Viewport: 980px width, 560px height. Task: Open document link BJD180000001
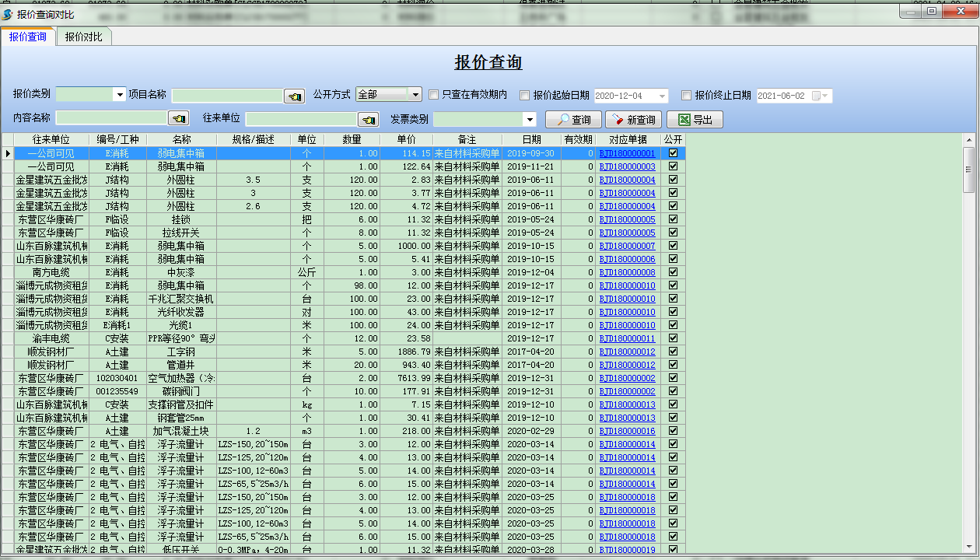coord(627,153)
